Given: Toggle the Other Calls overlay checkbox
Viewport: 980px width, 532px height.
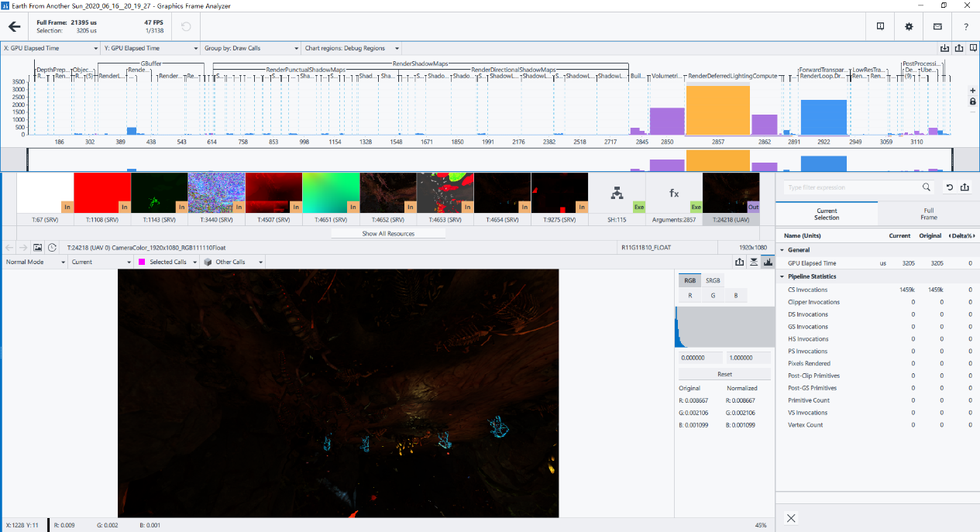Looking at the screenshot, I should [x=230, y=262].
